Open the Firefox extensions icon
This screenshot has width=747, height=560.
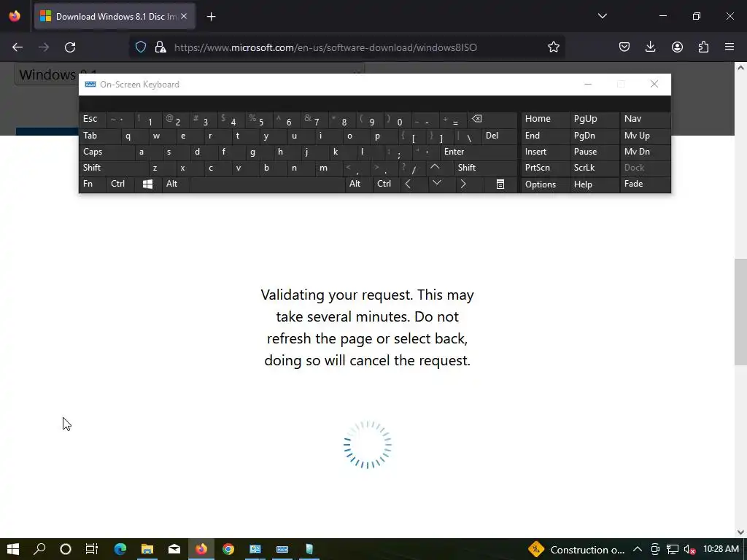point(703,47)
